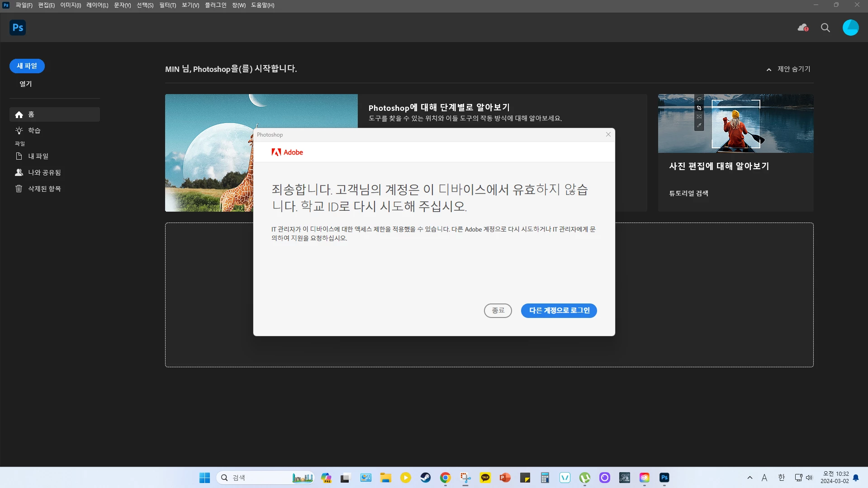The image size is (868, 488).
Task: Open Copilot preview taskbar icon
Action: [x=326, y=478]
